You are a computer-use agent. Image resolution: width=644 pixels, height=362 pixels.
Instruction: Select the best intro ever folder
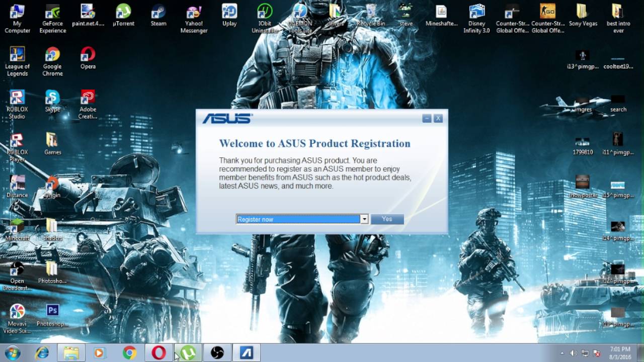(618, 19)
